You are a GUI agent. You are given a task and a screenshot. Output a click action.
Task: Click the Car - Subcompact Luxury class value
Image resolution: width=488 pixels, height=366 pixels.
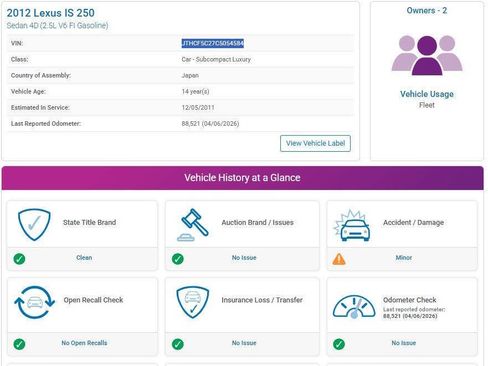click(216, 59)
